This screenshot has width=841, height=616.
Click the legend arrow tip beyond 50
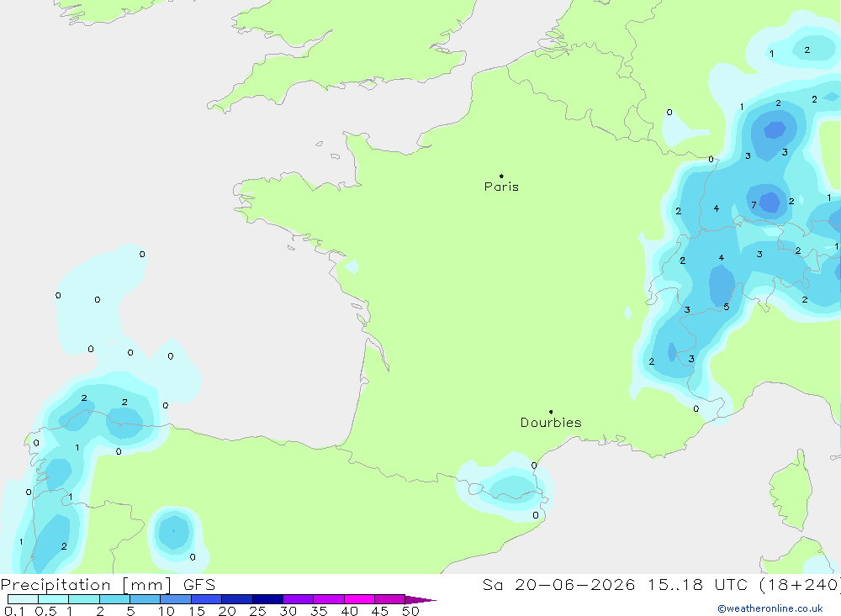point(420,600)
